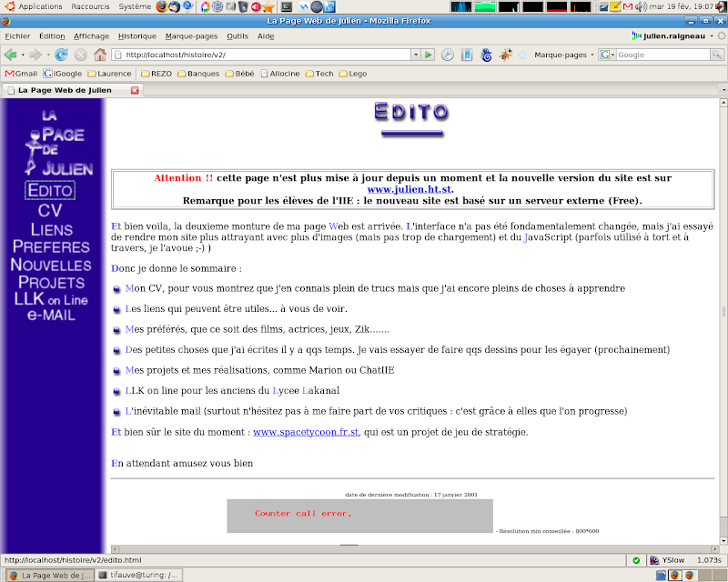Image resolution: width=728 pixels, height=582 pixels.
Task: Open LLK on Line sidebar link
Action: tap(51, 299)
